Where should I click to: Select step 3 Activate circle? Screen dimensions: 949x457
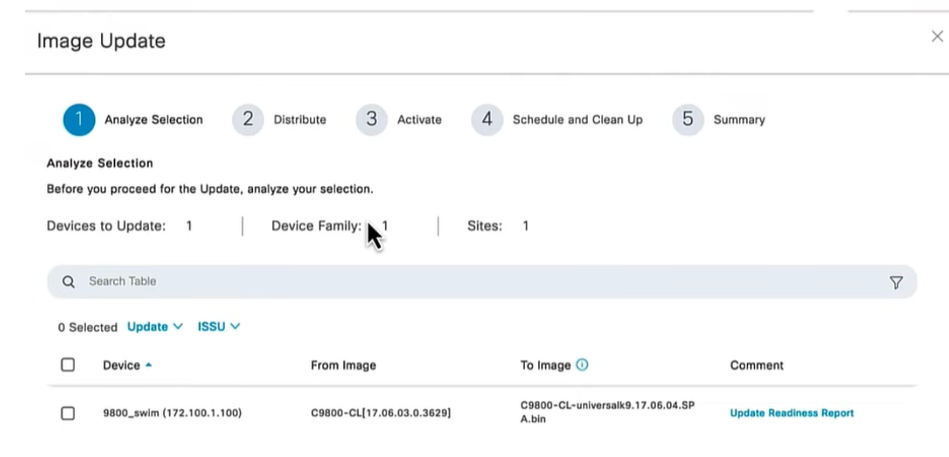point(372,120)
